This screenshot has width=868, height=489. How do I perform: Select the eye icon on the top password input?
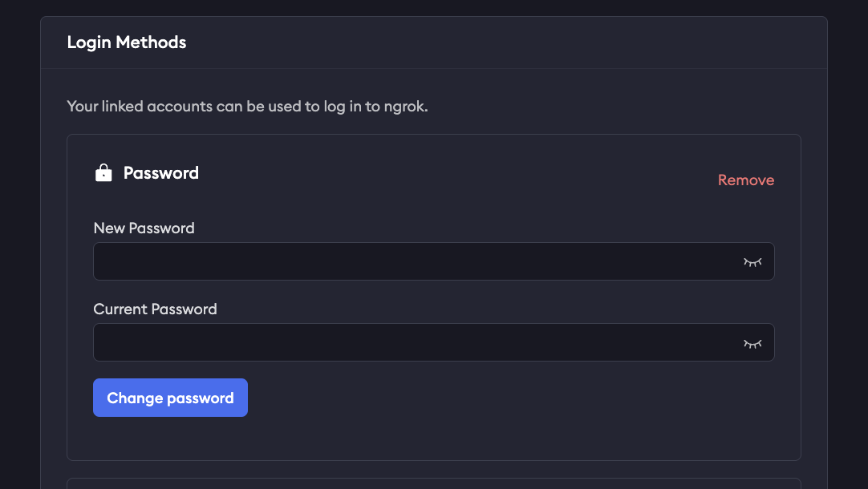pyautogui.click(x=752, y=261)
